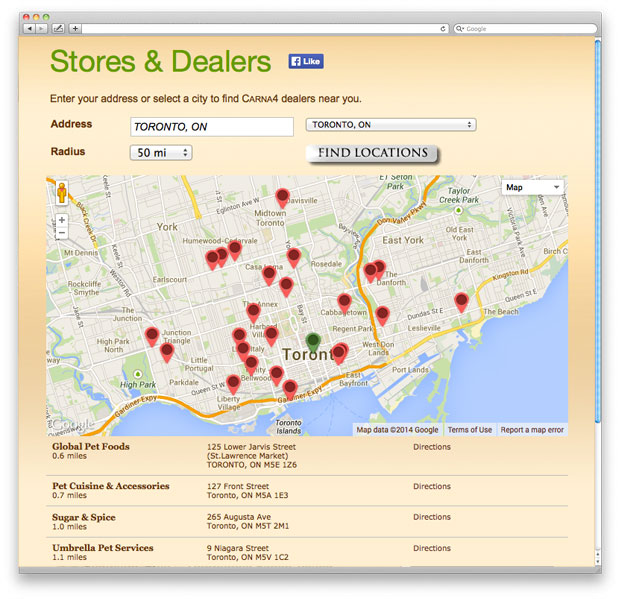Click Report a map error link
620x599 pixels.
[532, 430]
